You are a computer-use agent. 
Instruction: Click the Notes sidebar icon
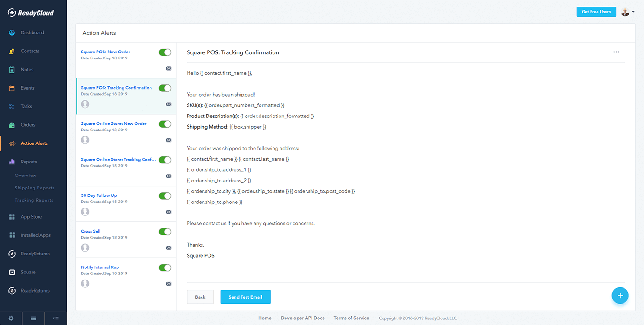[x=12, y=70]
